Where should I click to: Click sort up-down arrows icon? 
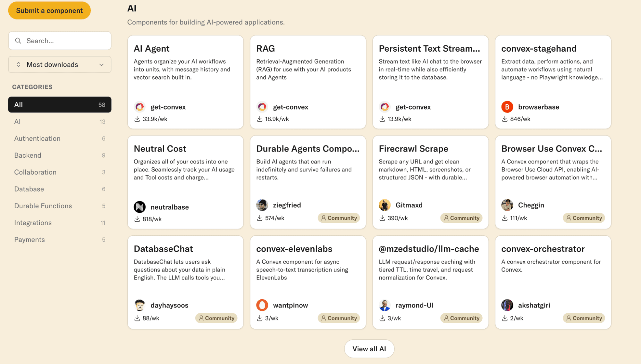(19, 65)
